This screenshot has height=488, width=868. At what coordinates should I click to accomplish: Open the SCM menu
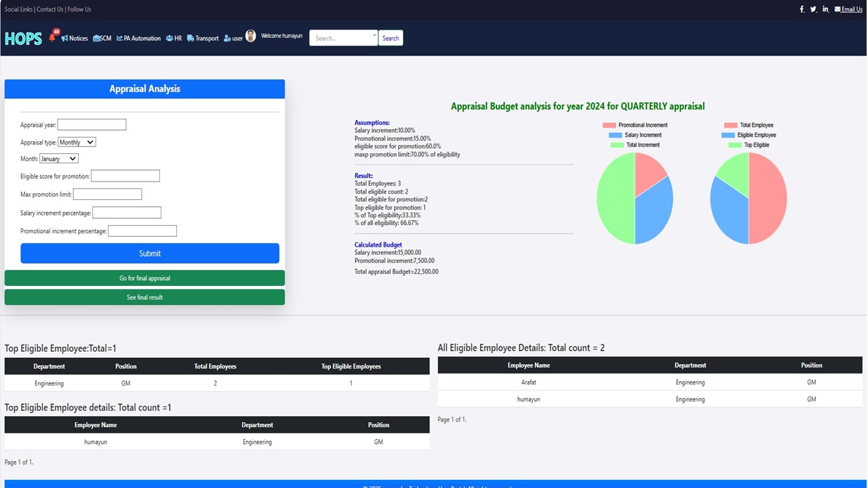(x=102, y=39)
